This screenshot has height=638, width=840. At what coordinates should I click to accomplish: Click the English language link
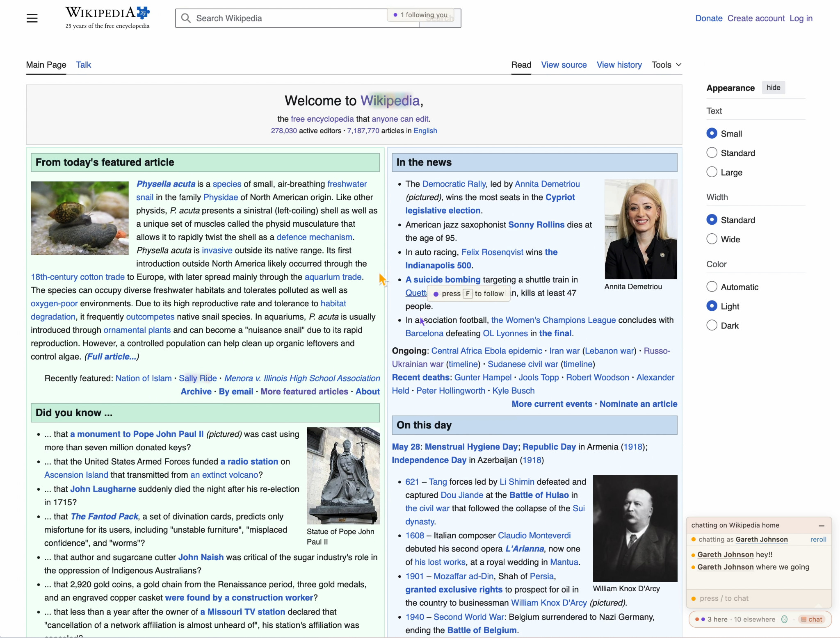coord(425,130)
